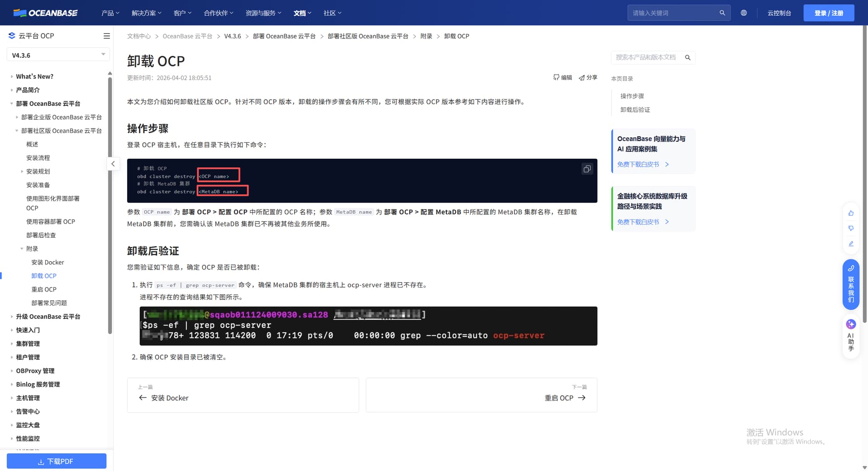Click the sidebar tree scrollbar
Screen dimensions: 868x471
click(110, 203)
